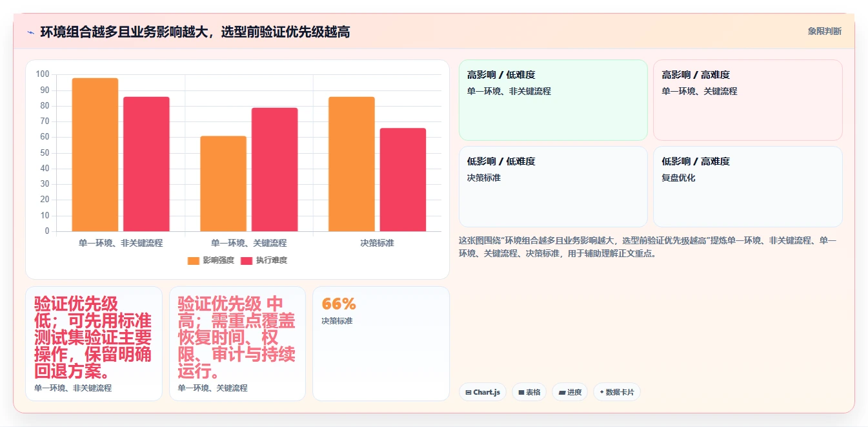Click the orange bar for 决策标准
The height and width of the screenshot is (427, 868).
click(x=352, y=164)
